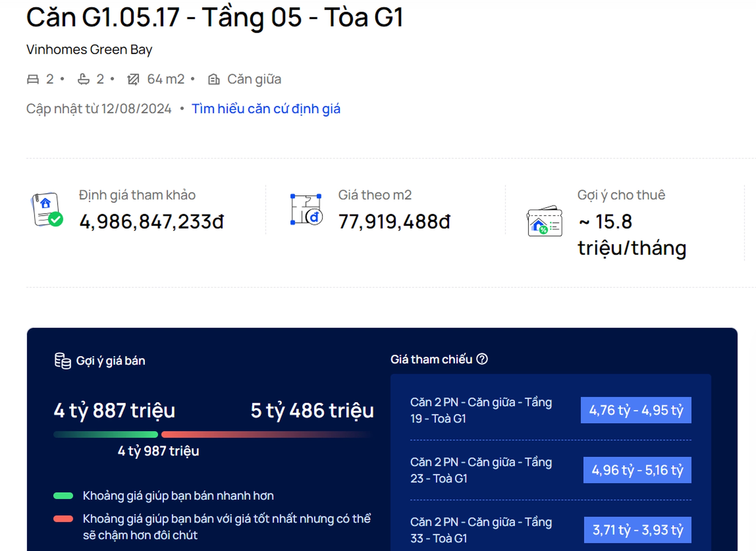Click the '64 m2' area value

[x=166, y=79]
